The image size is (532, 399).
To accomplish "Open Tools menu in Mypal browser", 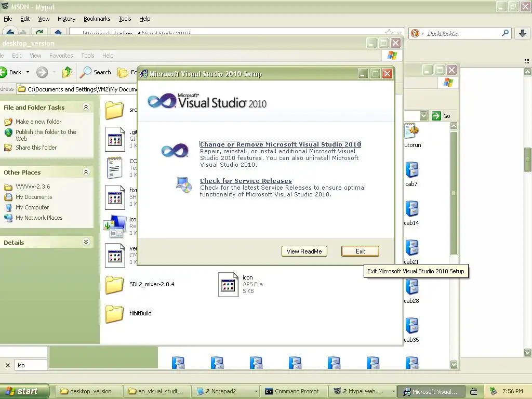I will coord(125,19).
